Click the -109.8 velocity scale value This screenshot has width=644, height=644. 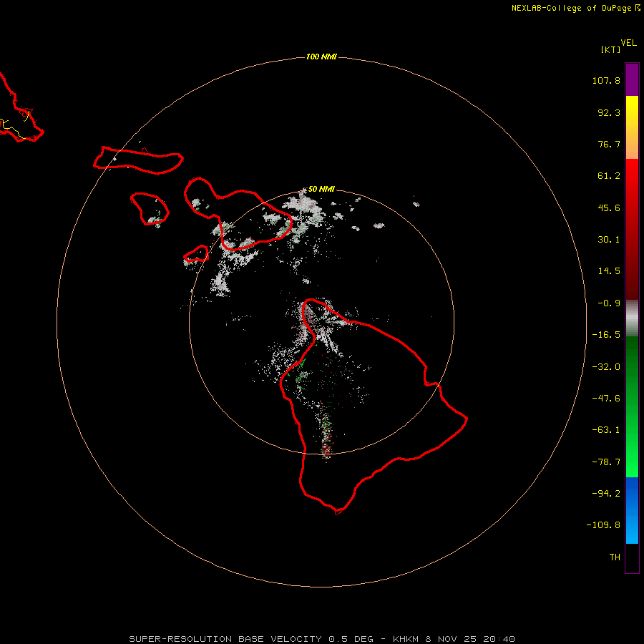[x=603, y=525]
